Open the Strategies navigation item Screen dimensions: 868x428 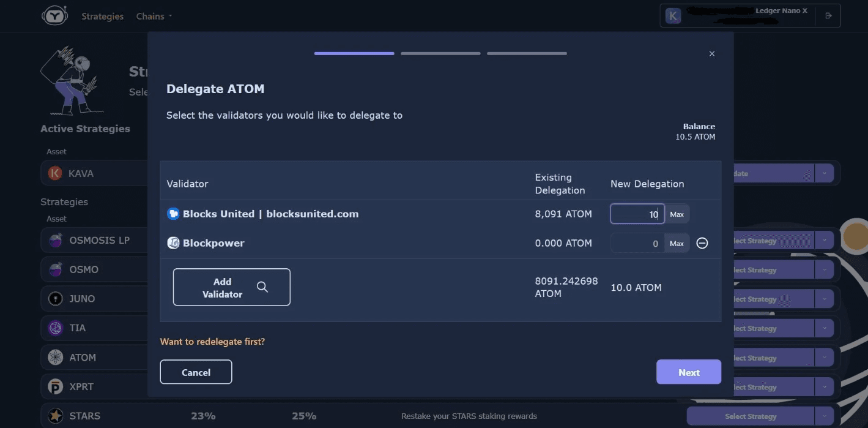pos(103,16)
